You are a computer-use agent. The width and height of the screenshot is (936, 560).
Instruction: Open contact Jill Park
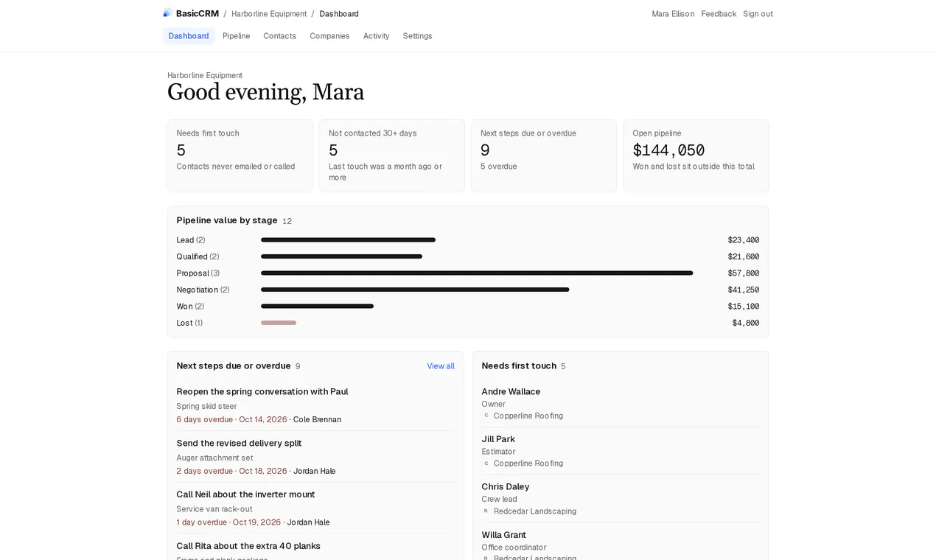coord(498,440)
